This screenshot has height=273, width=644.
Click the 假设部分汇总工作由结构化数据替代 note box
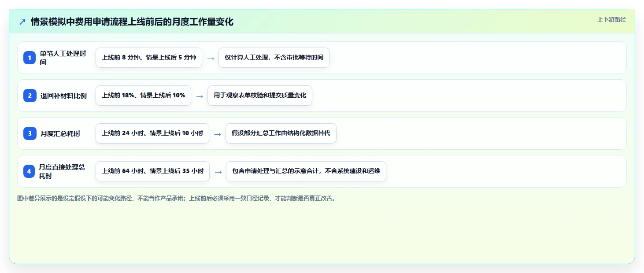pyautogui.click(x=281, y=133)
